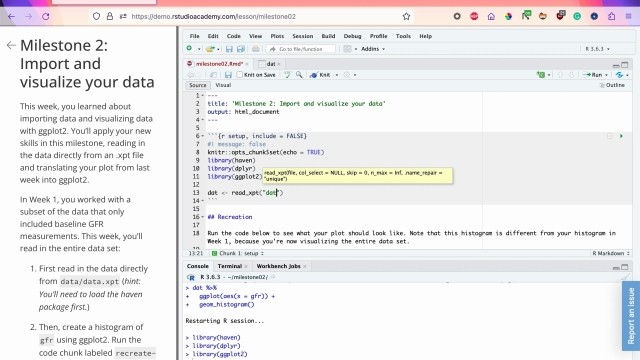Switch to the Visual editor mode
The image size is (640, 360).
(x=223, y=85)
